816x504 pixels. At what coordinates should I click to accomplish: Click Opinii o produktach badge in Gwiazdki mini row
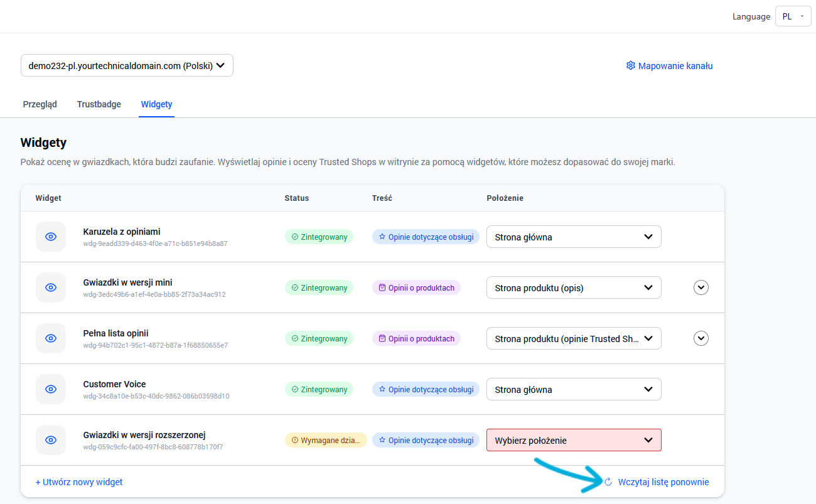[x=416, y=287]
